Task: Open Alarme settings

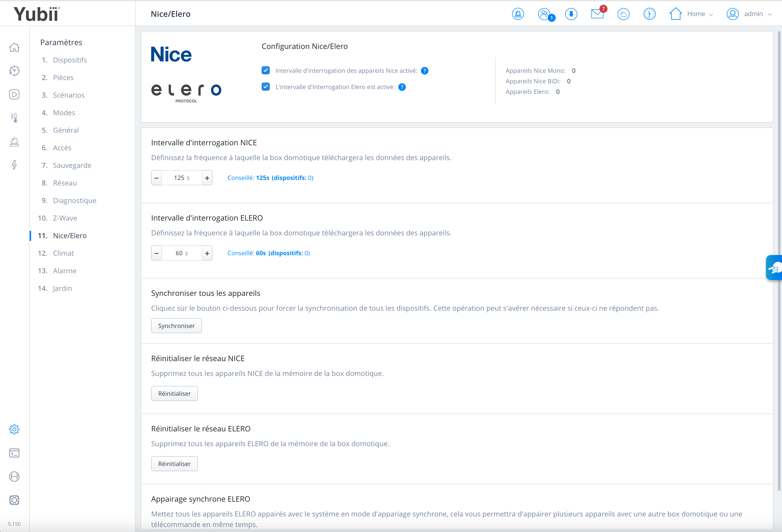Action: (x=65, y=271)
